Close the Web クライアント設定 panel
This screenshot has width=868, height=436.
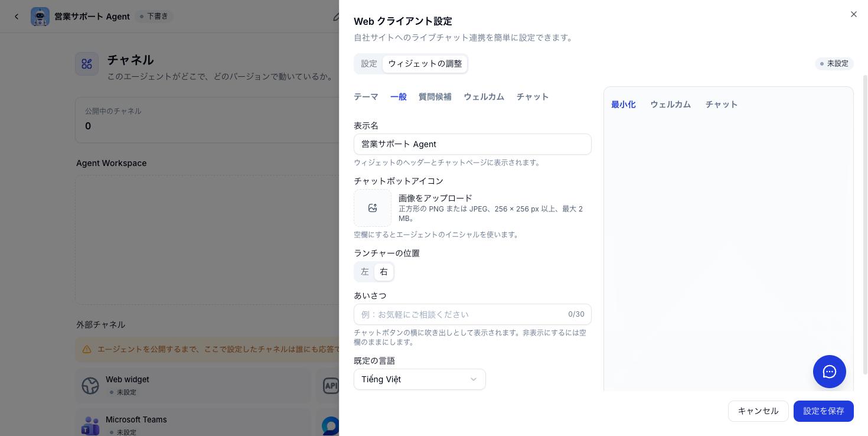(x=854, y=14)
